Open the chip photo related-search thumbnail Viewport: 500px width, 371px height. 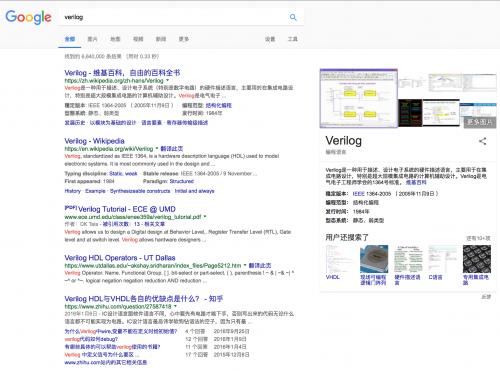click(x=374, y=259)
